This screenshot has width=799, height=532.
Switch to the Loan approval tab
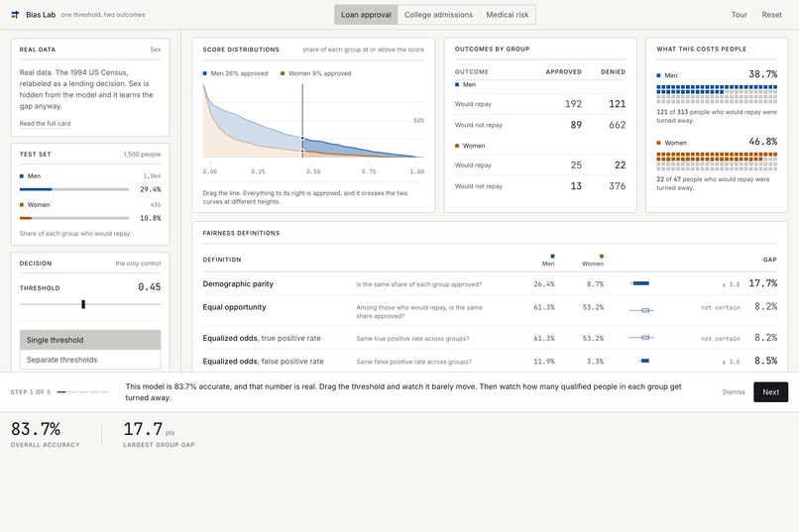(x=366, y=15)
